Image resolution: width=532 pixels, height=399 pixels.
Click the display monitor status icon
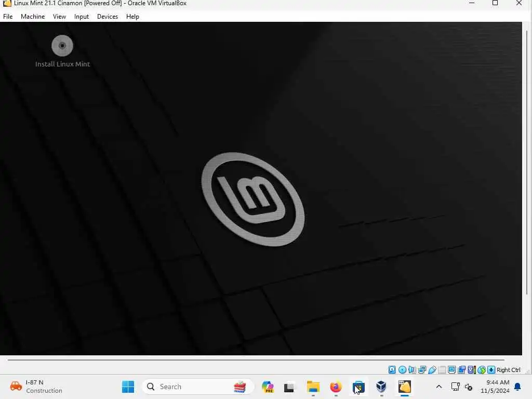pyautogui.click(x=451, y=370)
